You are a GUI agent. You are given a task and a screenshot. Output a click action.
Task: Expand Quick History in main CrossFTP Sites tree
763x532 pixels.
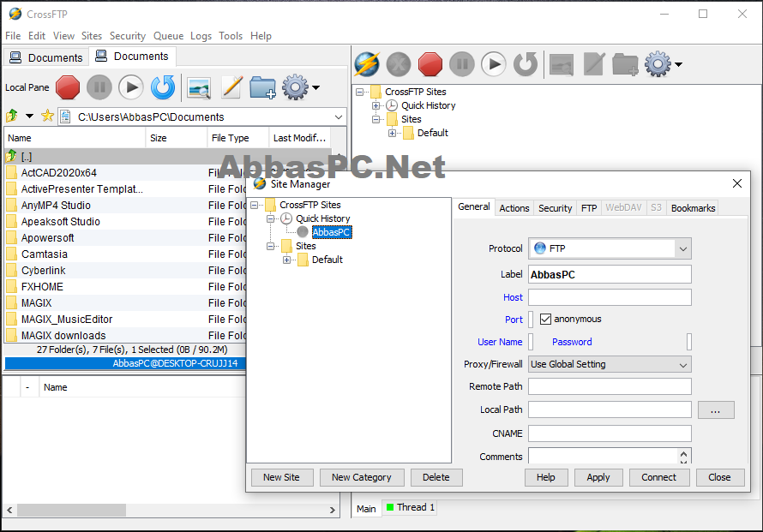pos(375,105)
